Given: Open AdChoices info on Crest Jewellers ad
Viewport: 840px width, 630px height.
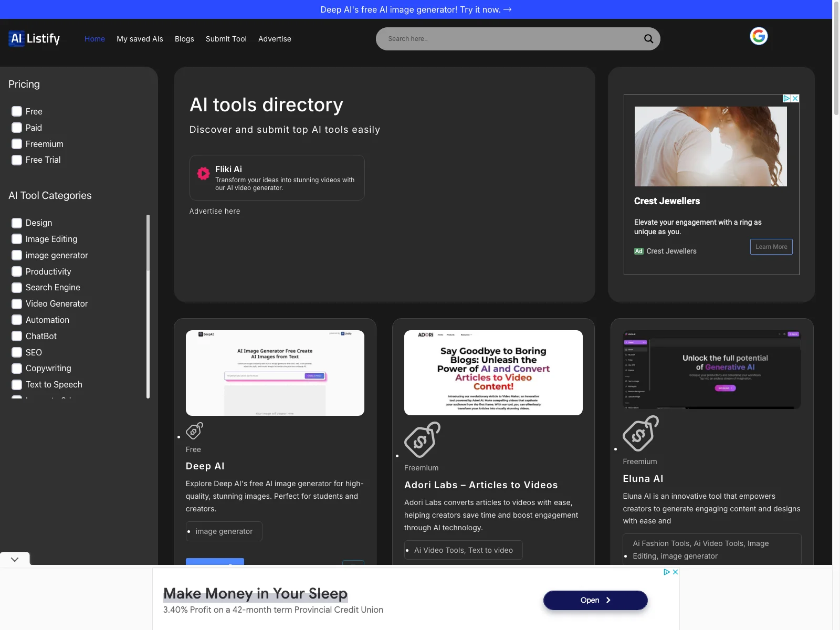Looking at the screenshot, I should coord(786,98).
